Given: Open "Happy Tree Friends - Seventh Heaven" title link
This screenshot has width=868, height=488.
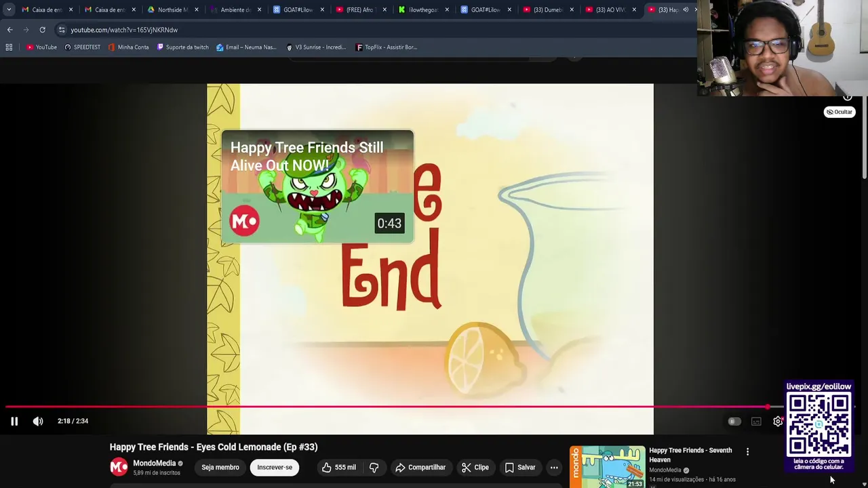Looking at the screenshot, I should [x=690, y=455].
